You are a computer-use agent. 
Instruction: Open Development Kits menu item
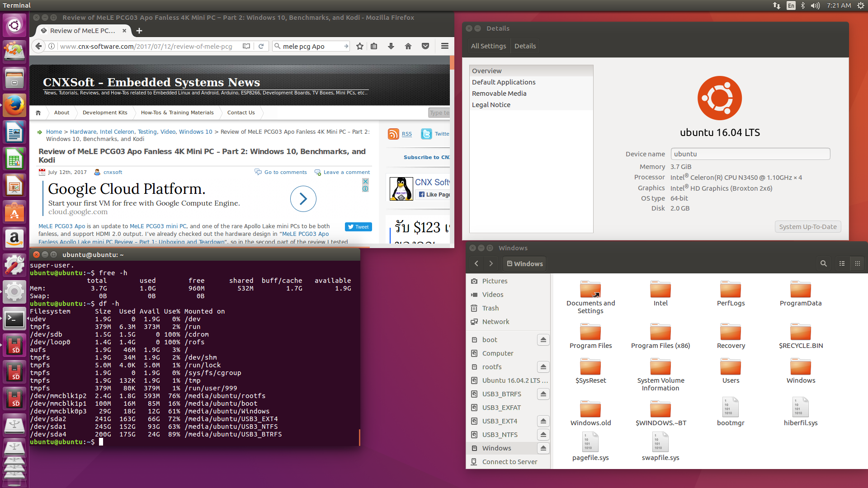[105, 113]
